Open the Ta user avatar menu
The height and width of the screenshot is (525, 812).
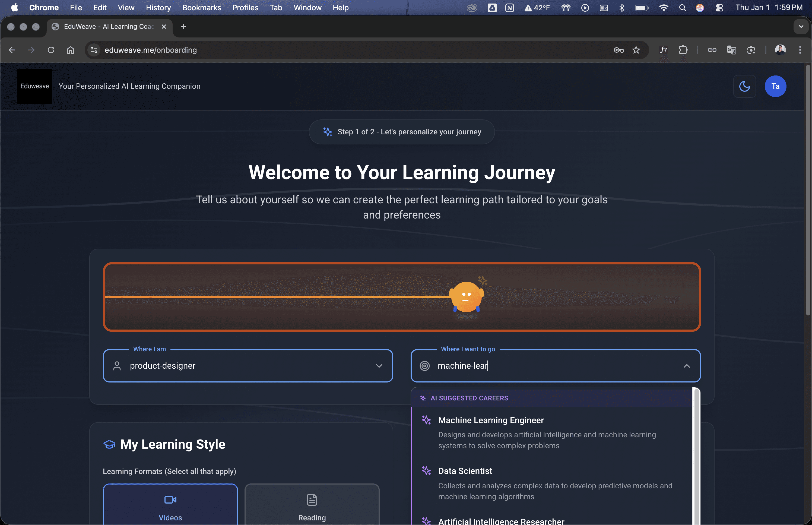tap(775, 86)
